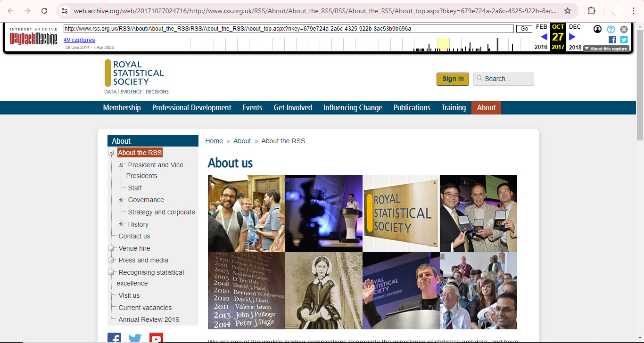Expand the History tree node

click(x=121, y=224)
